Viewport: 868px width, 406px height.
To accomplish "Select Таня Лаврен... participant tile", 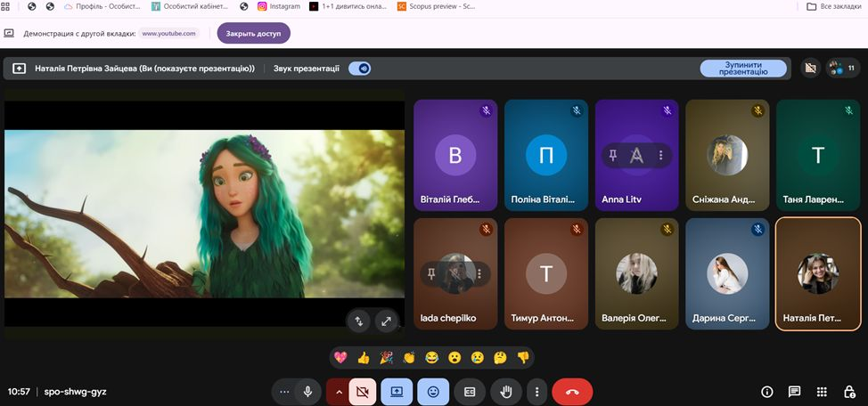I will coord(818,156).
